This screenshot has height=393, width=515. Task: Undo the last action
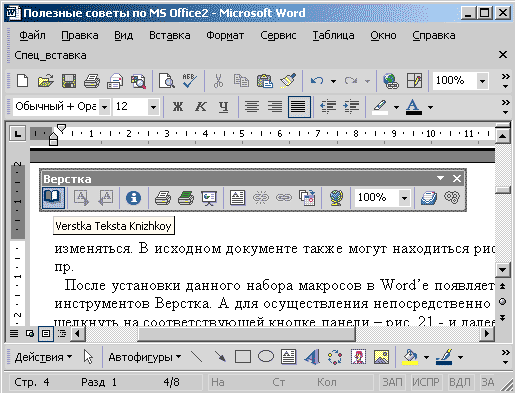[x=317, y=81]
